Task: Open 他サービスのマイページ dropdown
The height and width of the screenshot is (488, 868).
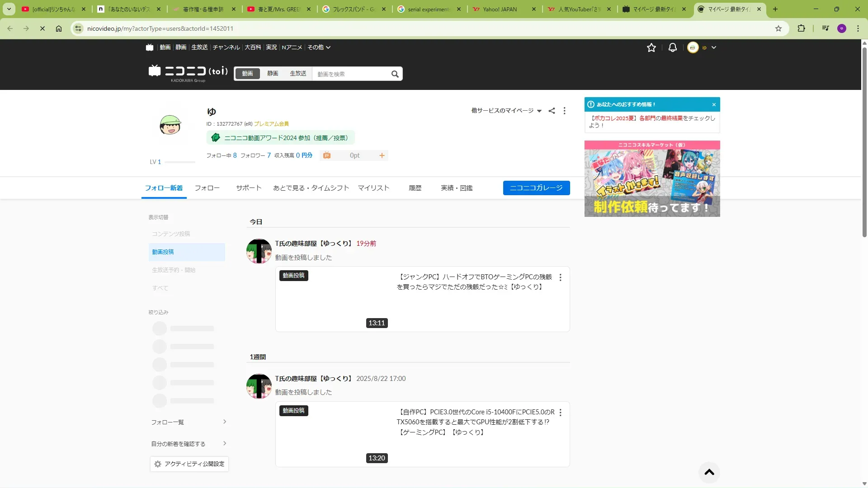Action: pyautogui.click(x=506, y=111)
